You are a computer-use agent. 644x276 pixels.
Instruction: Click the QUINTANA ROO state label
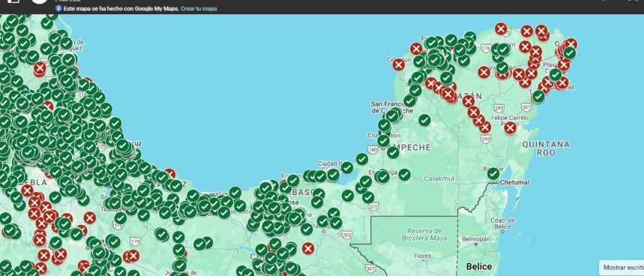tap(546, 148)
